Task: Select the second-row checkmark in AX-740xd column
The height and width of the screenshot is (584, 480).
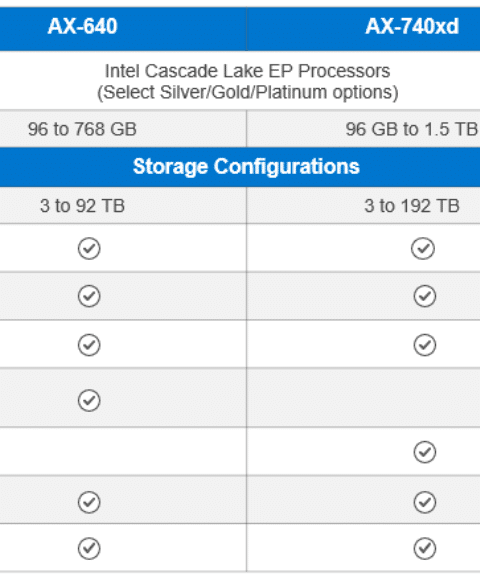Action: pos(425,296)
